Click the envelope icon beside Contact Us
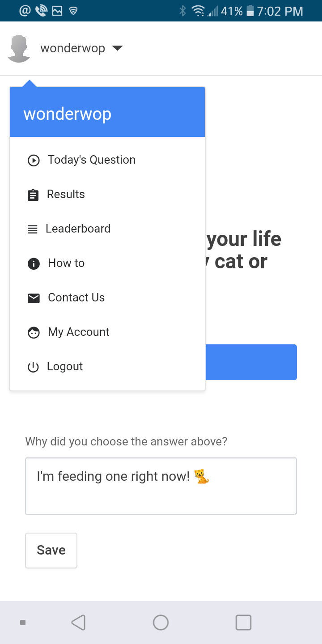 point(34,298)
